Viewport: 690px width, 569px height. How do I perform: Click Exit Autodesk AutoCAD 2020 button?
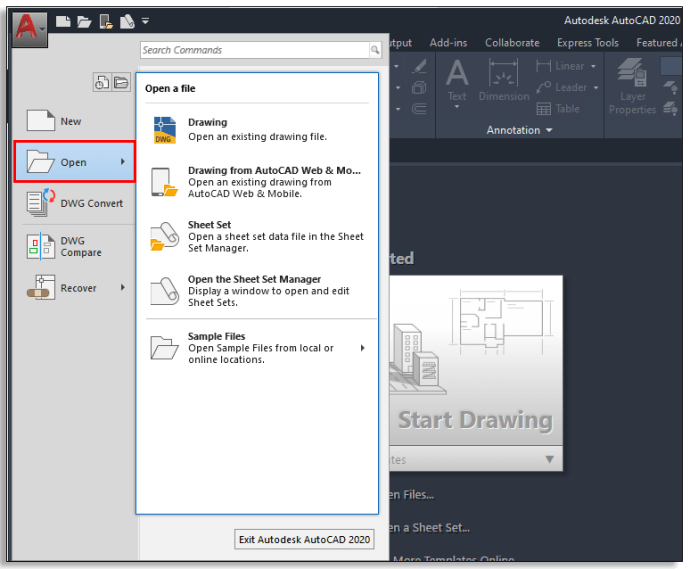click(304, 539)
